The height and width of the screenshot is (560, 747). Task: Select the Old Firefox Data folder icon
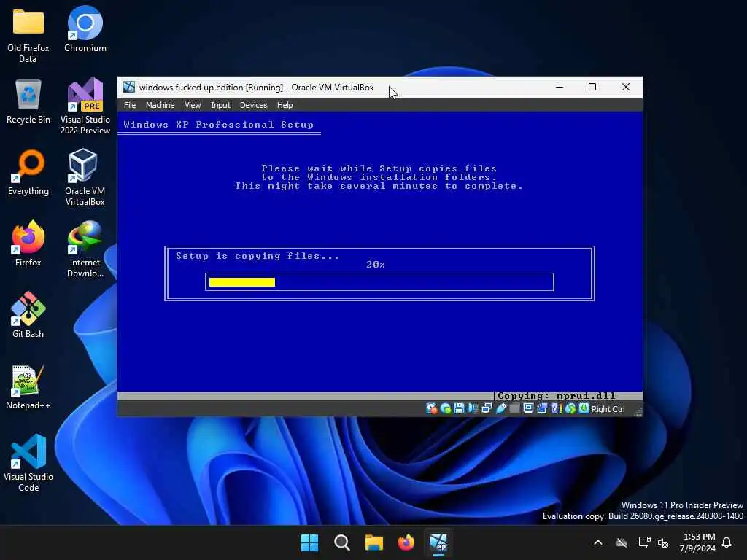28,36
